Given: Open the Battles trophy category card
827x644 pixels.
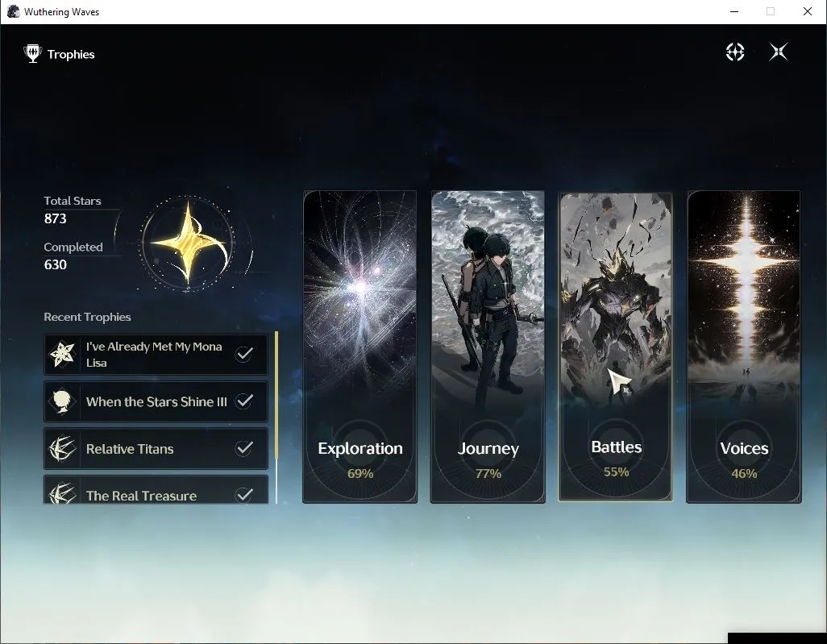Looking at the screenshot, I should click(616, 347).
